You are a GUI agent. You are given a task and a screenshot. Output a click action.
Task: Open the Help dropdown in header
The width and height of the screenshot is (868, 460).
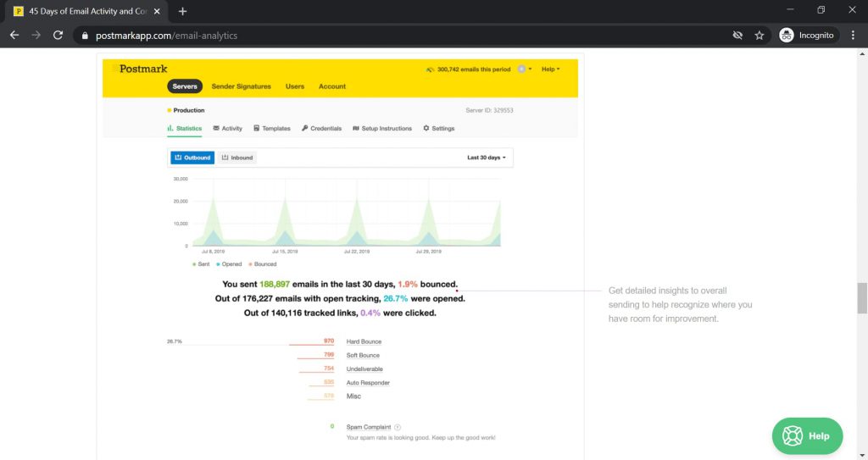[550, 69]
